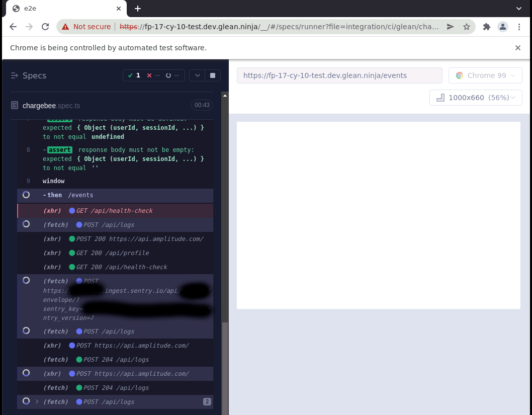532x415 pixels.
Task: Click the blank application preview area
Action: tap(378, 215)
